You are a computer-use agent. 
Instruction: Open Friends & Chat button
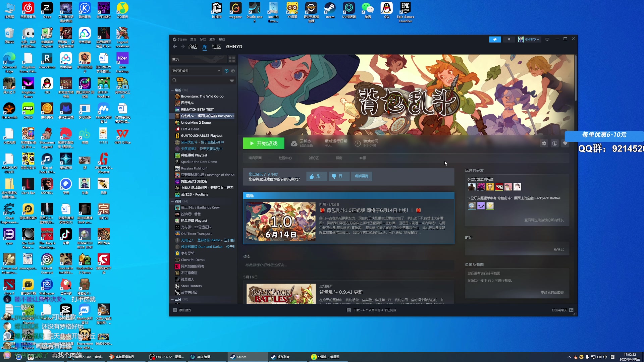point(562,310)
